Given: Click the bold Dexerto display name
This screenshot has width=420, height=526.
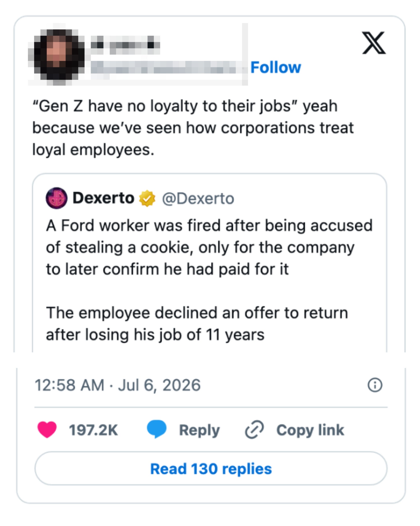Looking at the screenshot, I should pyautogui.click(x=104, y=198).
